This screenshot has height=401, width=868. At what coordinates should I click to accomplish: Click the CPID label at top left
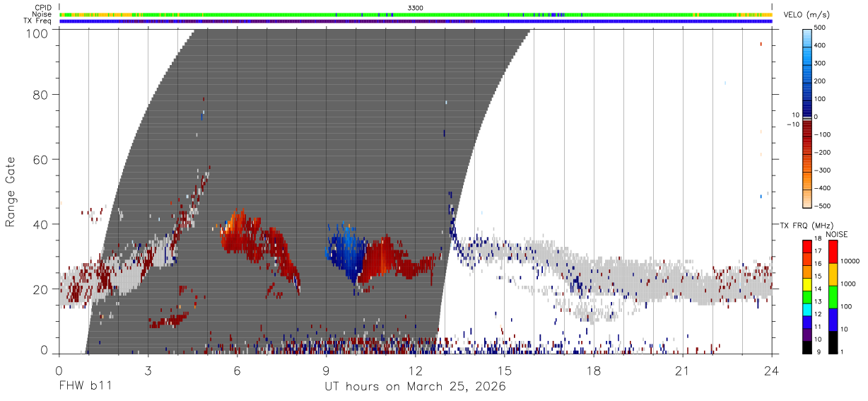click(x=42, y=8)
